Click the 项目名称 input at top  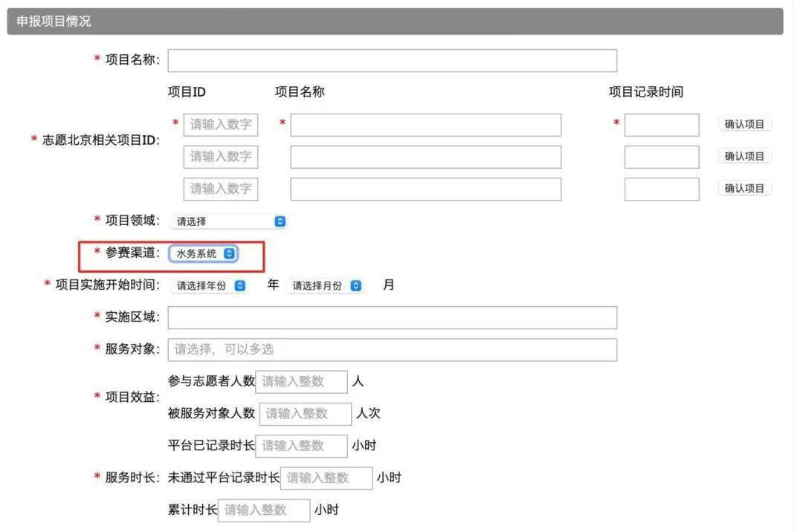coord(393,60)
